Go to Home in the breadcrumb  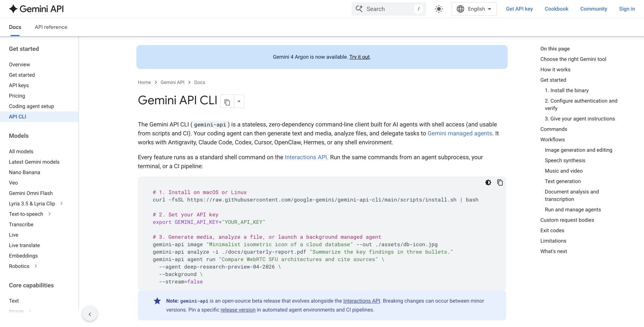(144, 82)
